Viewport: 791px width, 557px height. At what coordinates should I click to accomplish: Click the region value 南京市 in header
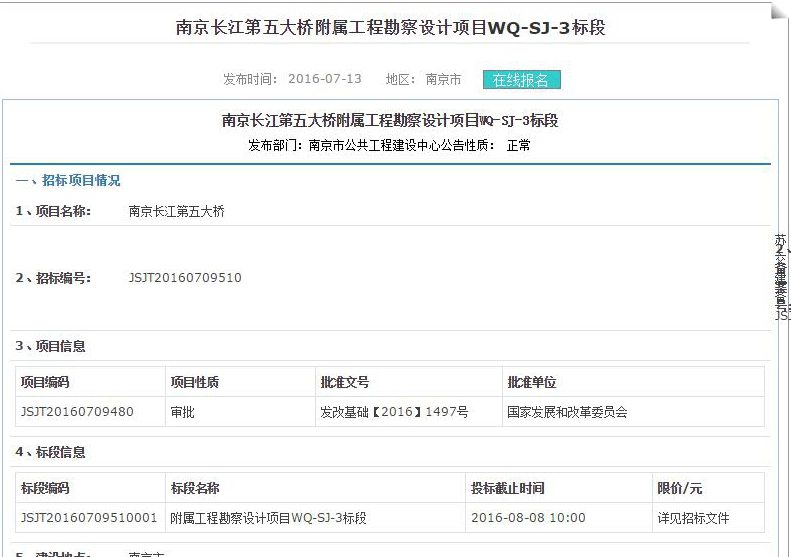click(x=443, y=79)
